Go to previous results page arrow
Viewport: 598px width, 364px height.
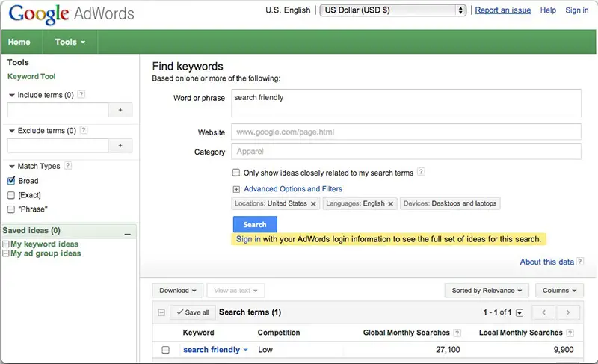click(x=544, y=312)
